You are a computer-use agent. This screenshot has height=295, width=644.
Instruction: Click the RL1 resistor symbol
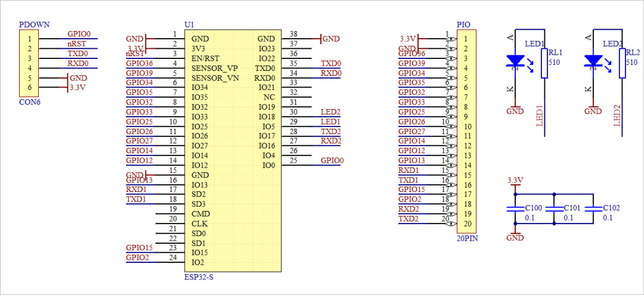point(544,63)
